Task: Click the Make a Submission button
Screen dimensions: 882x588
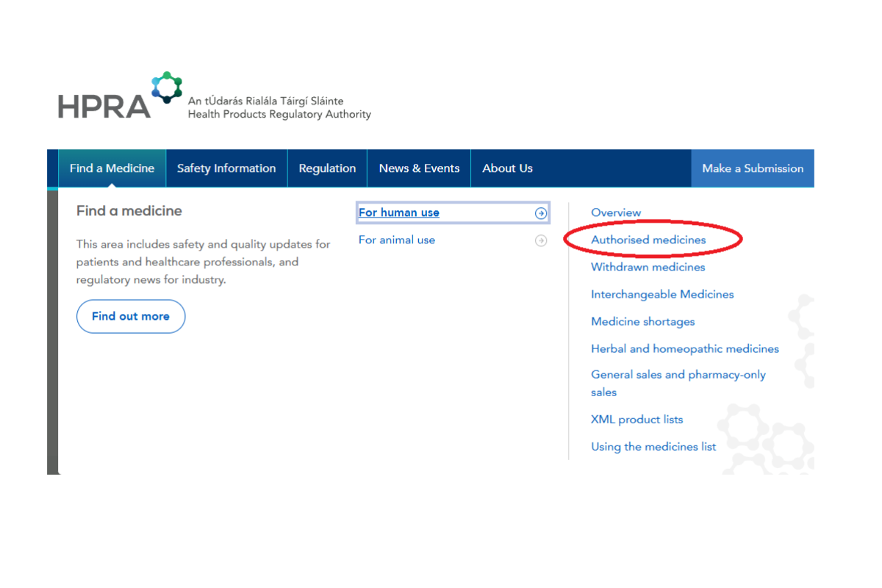Action: click(753, 168)
